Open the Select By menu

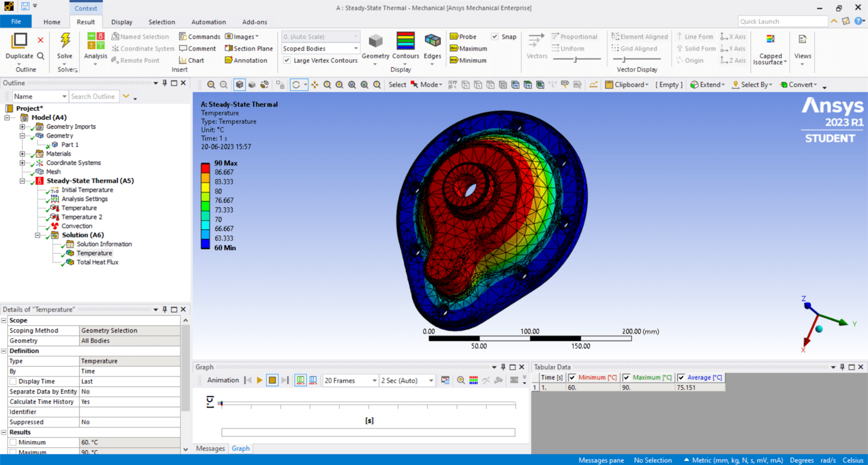pos(752,85)
